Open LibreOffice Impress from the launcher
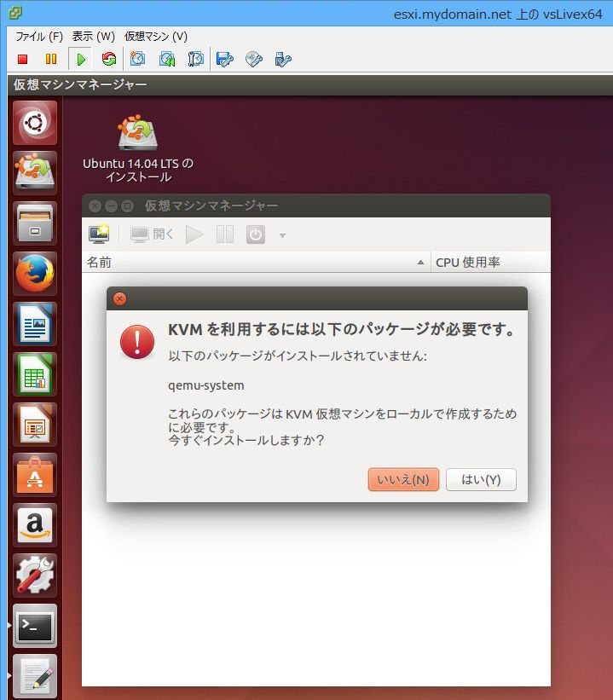613x700 pixels. coord(35,425)
